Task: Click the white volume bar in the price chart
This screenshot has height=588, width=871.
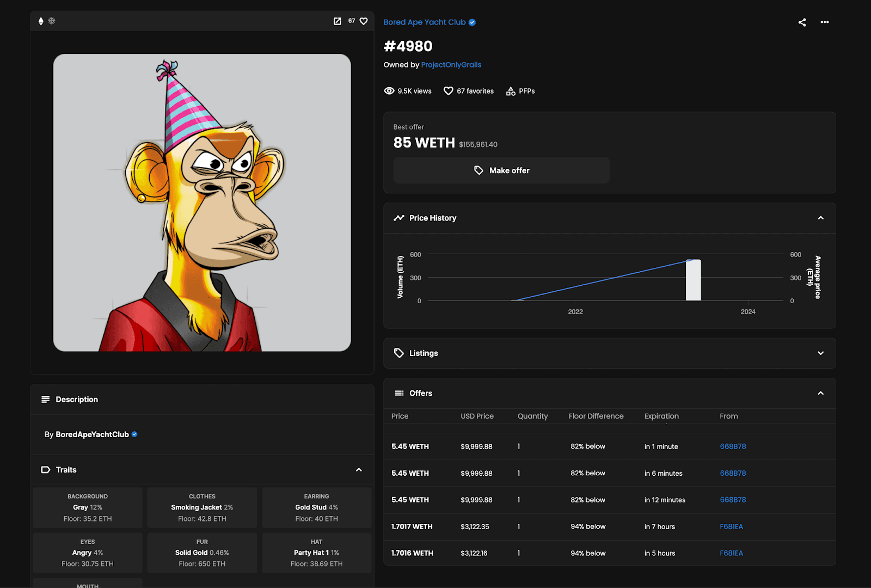Action: pos(694,280)
